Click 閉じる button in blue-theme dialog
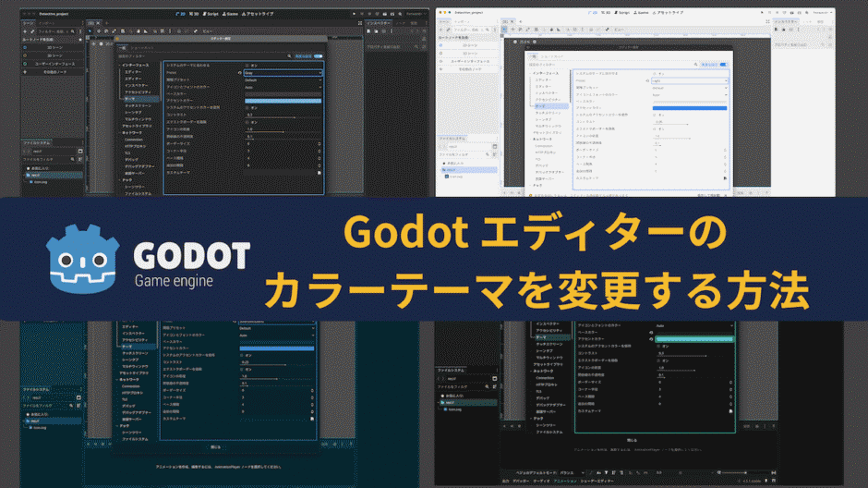Image resolution: width=868 pixels, height=488 pixels. 215,447
